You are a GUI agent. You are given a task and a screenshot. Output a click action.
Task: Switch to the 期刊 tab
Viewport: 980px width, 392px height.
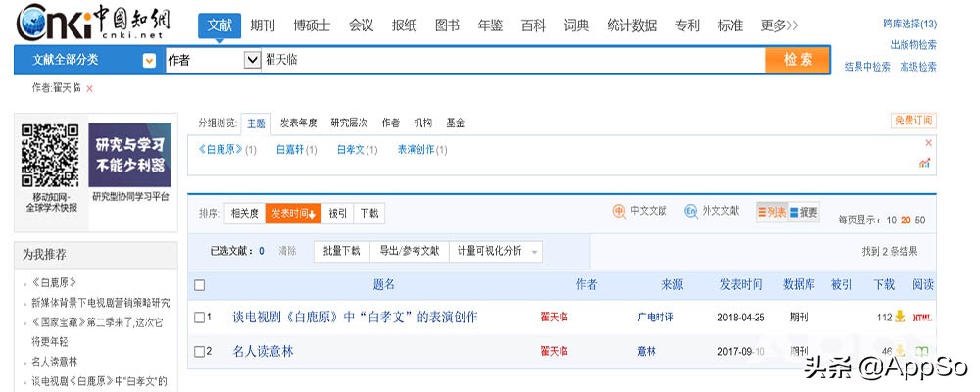(263, 25)
